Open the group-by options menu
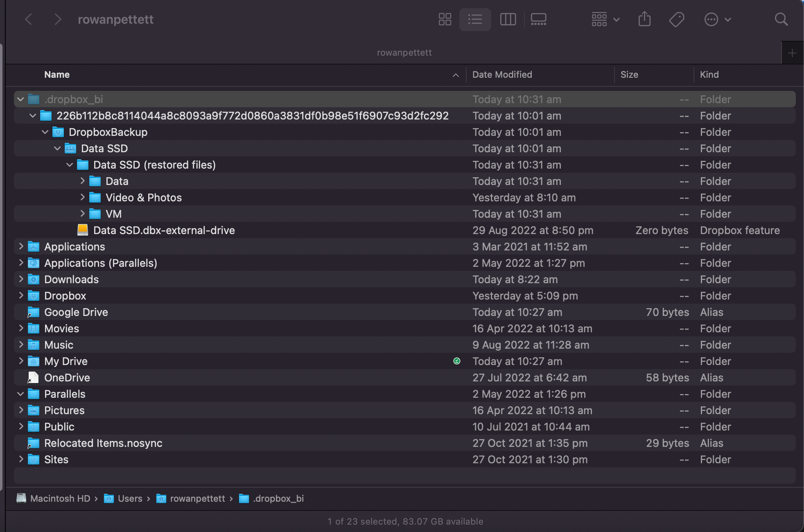Viewport: 804px width, 532px height. pos(605,19)
